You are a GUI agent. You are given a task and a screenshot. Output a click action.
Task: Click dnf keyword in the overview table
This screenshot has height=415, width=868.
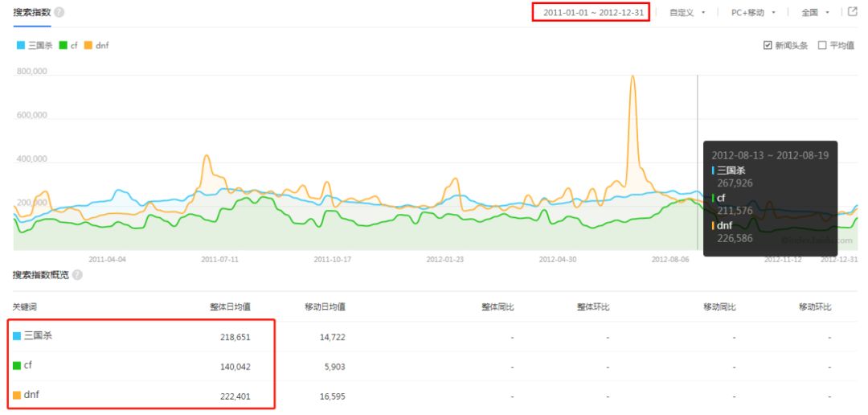click(31, 395)
